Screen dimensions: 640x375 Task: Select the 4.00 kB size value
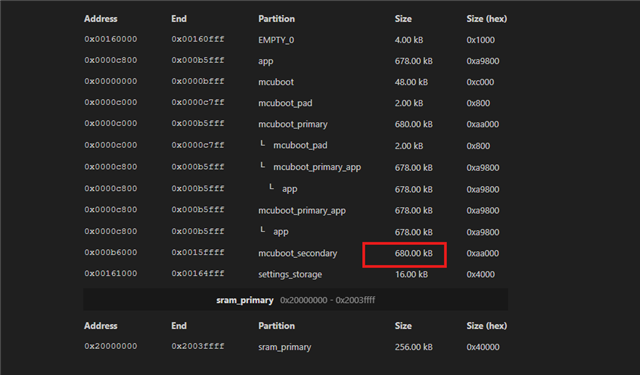409,40
